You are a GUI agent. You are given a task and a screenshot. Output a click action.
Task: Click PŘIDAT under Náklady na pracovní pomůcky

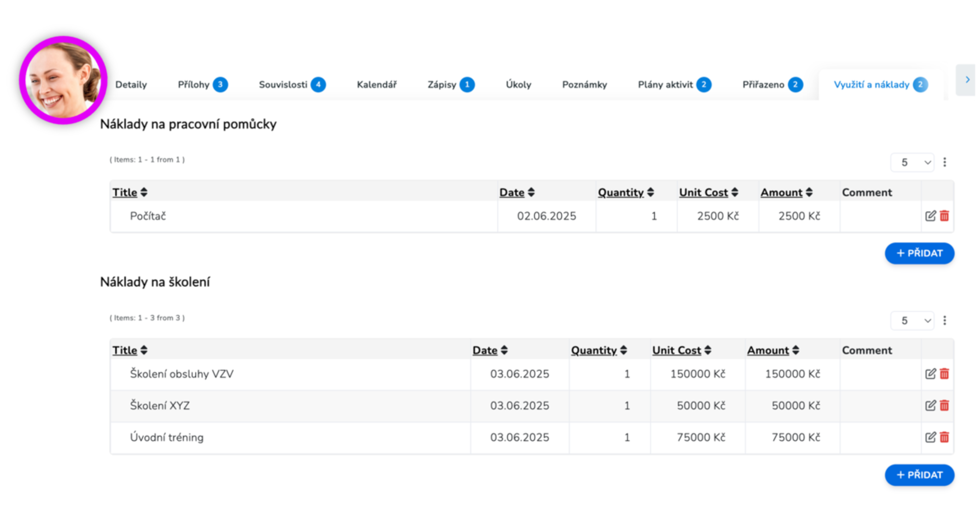point(919,253)
